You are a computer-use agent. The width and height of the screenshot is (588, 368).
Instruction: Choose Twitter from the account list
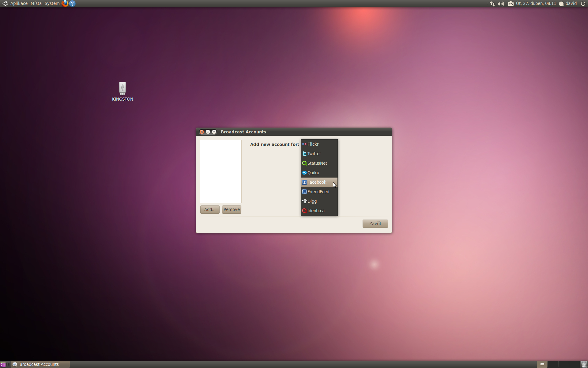click(x=319, y=154)
